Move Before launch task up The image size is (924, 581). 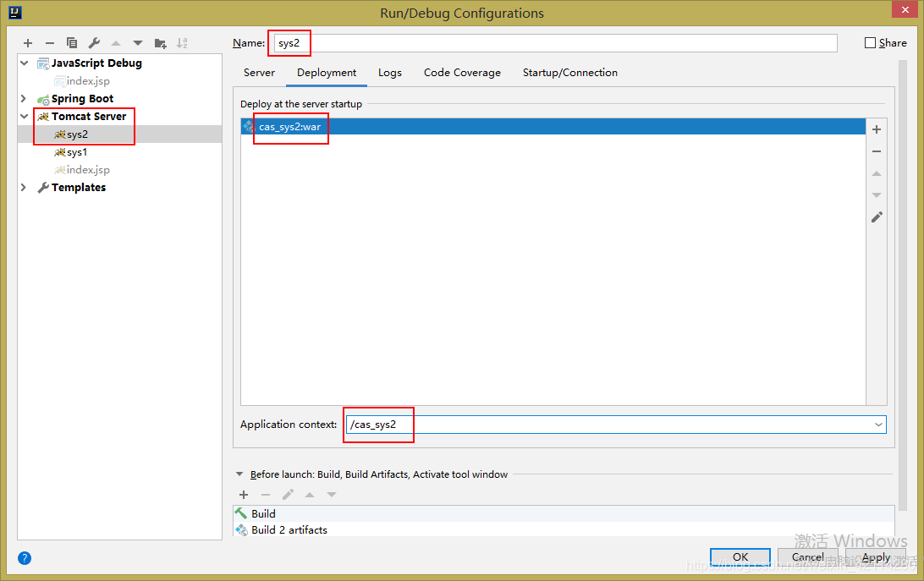pyautogui.click(x=310, y=495)
